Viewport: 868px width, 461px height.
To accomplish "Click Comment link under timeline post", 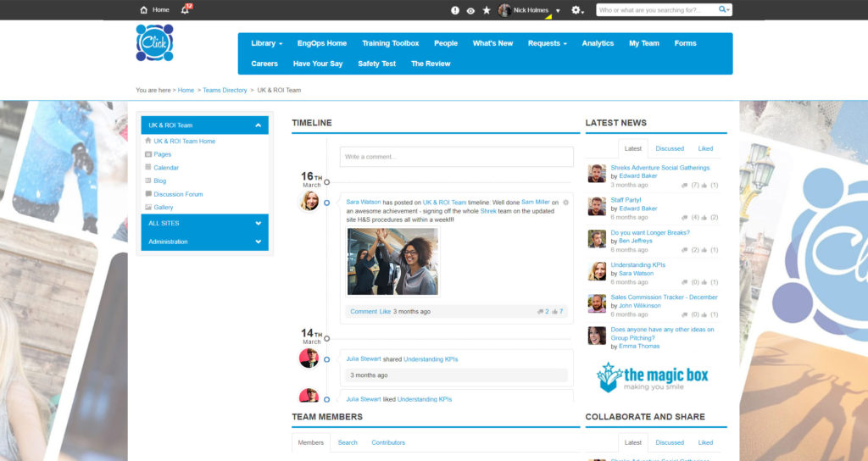I will (364, 312).
